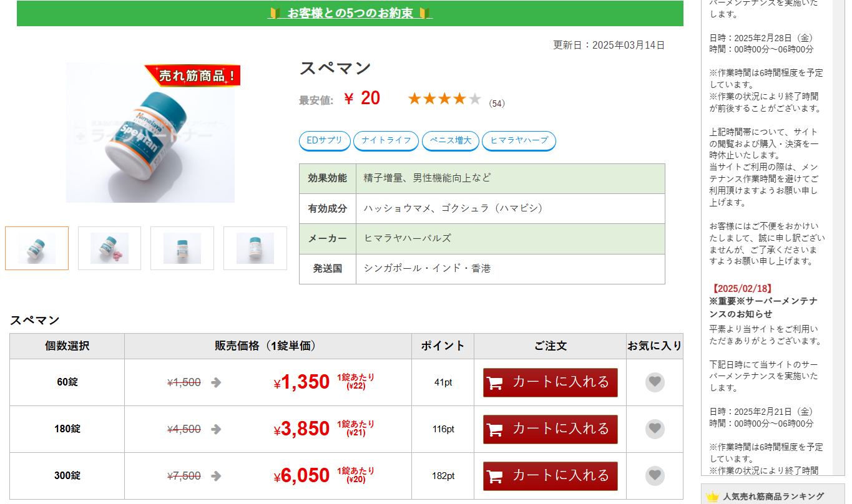
Task: Click the crown icon beside 人気売れ筋商品ランキング
Action: coord(713,497)
